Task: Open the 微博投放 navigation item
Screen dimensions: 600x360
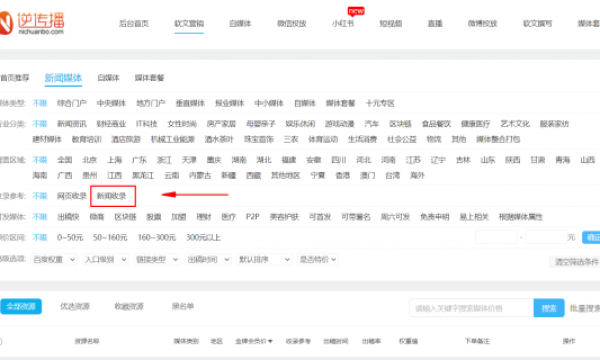Action: click(x=483, y=23)
